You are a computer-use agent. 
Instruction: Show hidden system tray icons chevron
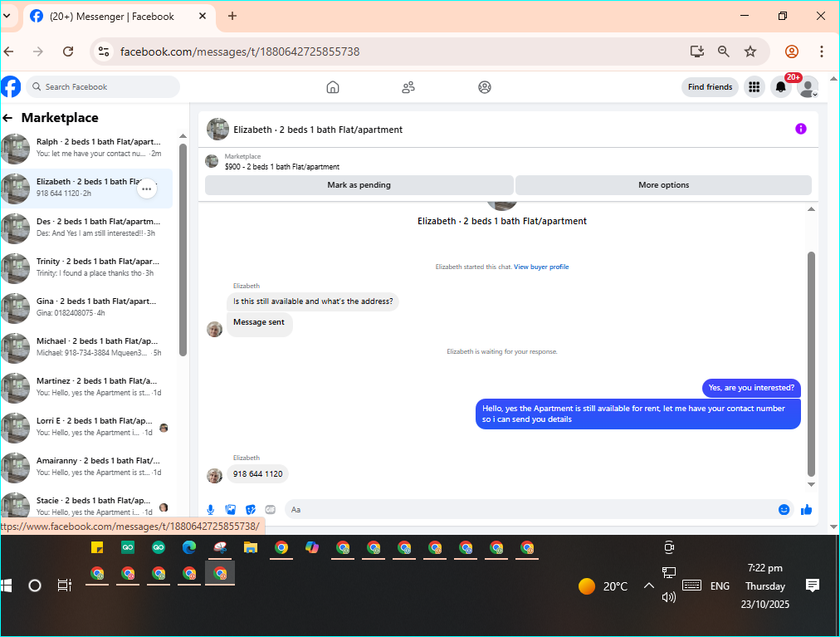coord(649,586)
